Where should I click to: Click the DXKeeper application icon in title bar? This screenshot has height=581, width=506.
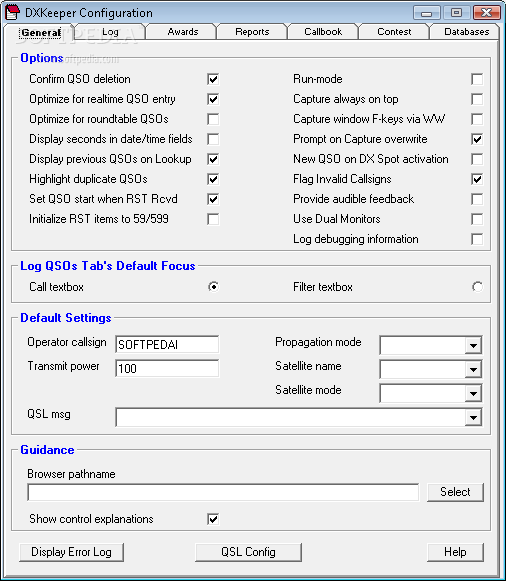point(12,12)
